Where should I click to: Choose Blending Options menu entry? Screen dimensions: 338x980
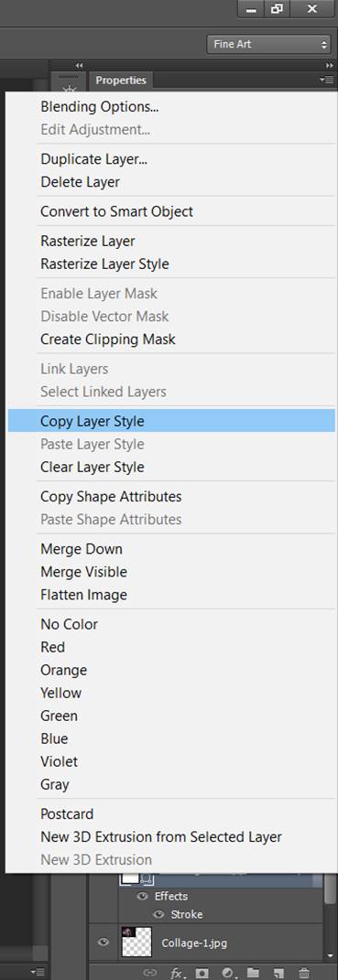pyautogui.click(x=100, y=107)
